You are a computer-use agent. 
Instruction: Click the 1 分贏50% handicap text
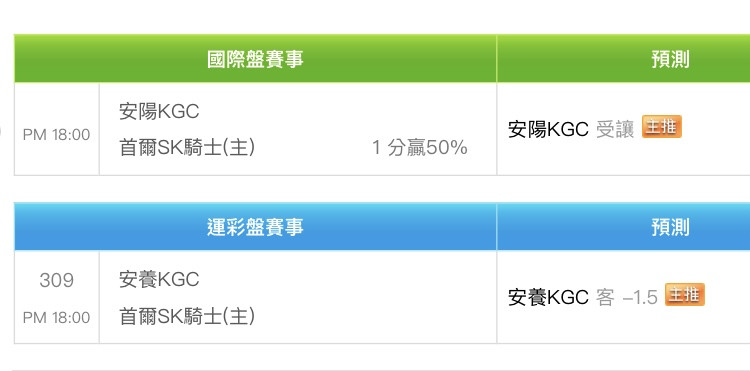click(x=419, y=148)
